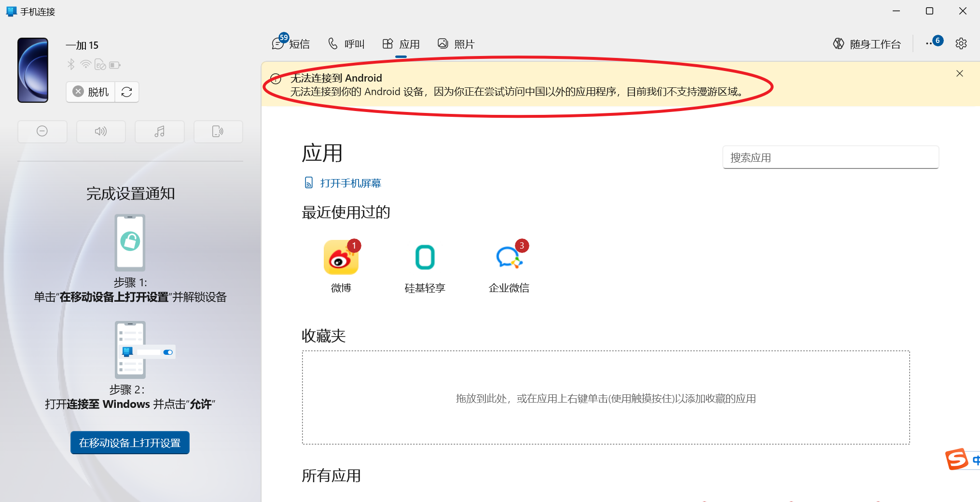
Task: Toggle phone volume sound button
Action: point(101,131)
